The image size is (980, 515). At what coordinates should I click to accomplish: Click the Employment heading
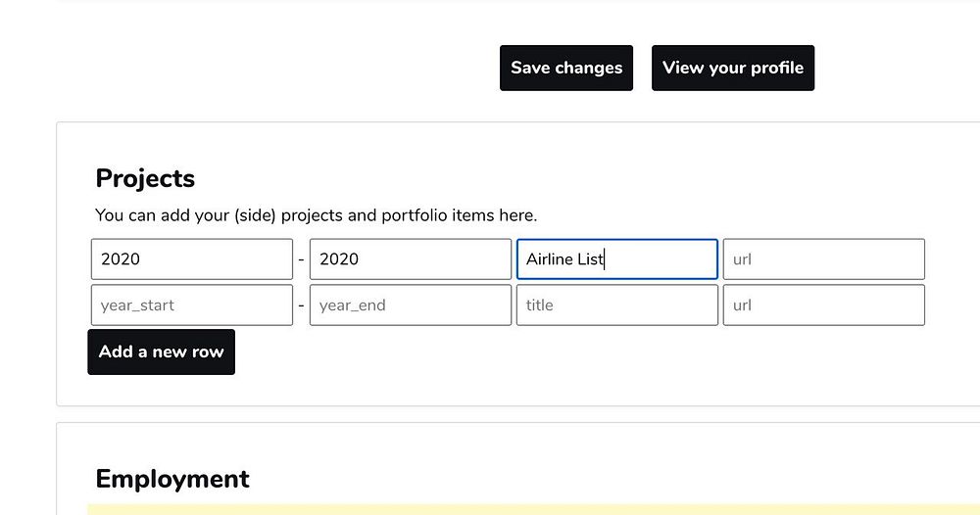click(x=172, y=479)
